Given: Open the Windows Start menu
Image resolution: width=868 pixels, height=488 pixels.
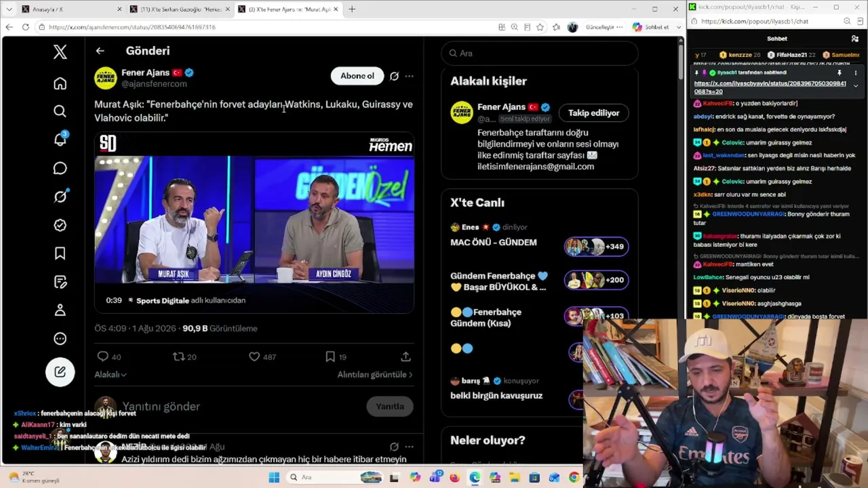Looking at the screenshot, I should 274,477.
